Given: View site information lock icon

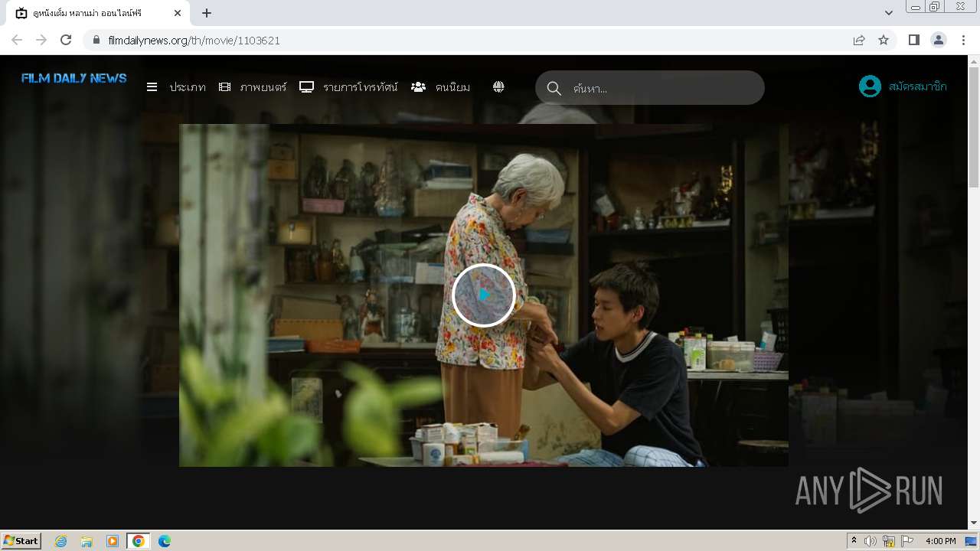Looking at the screenshot, I should pos(96,40).
